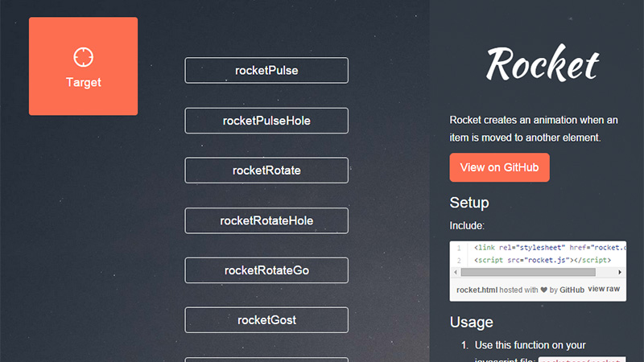Click the link rel stylesheet code line
This screenshot has width=644, height=362.
click(550, 248)
